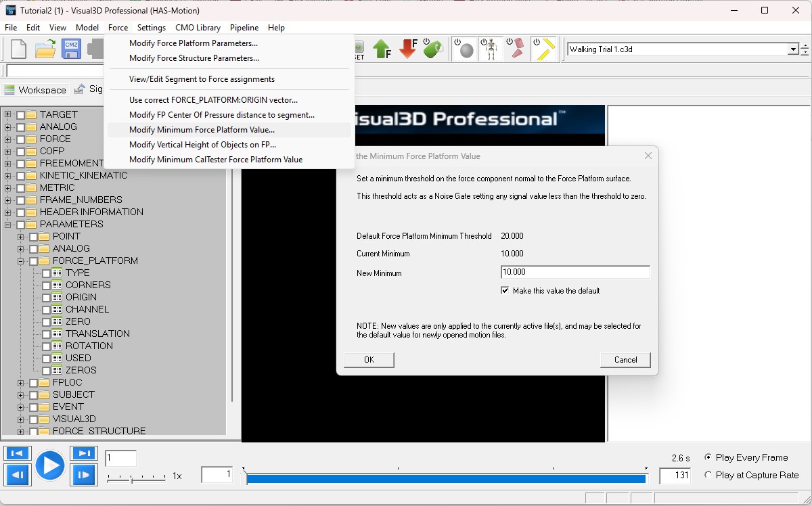Select the SUBJECT tree item label
This screenshot has height=506, width=812.
(x=74, y=394)
